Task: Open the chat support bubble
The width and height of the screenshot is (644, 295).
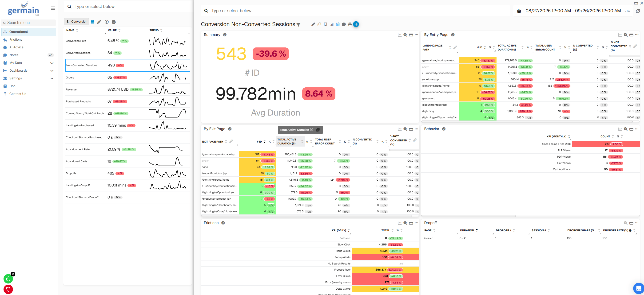Action: pos(639,288)
